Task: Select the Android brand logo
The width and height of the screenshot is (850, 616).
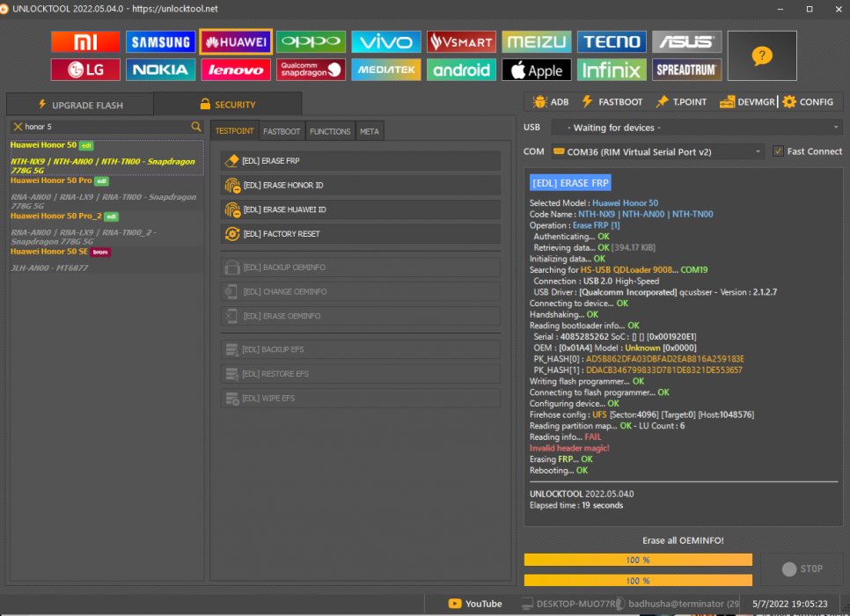Action: tap(461, 70)
